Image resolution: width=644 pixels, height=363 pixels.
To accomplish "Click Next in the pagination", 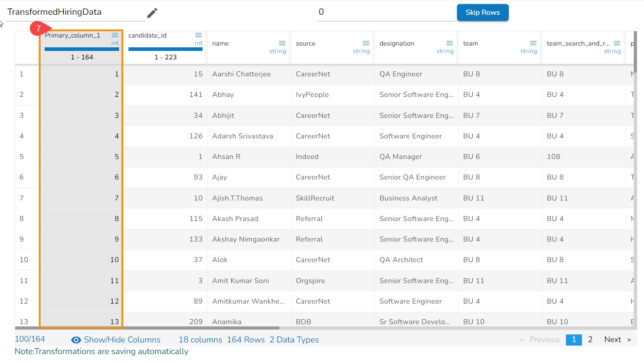I will (612, 339).
